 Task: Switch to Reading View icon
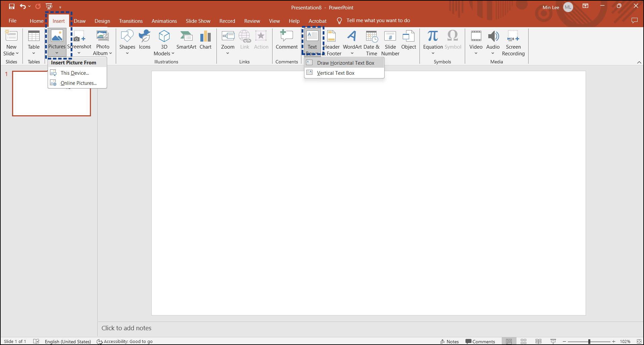point(538,341)
